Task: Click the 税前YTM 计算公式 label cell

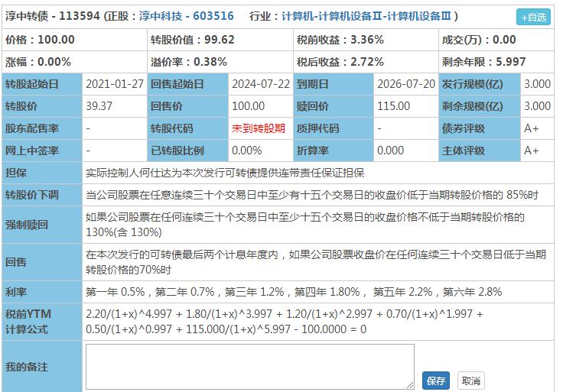Action: (42, 322)
